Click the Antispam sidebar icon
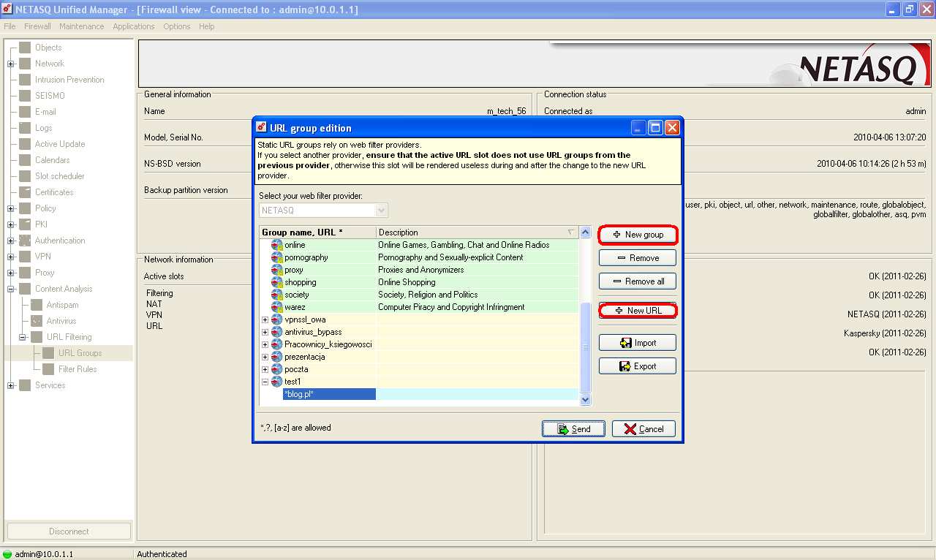 click(37, 305)
